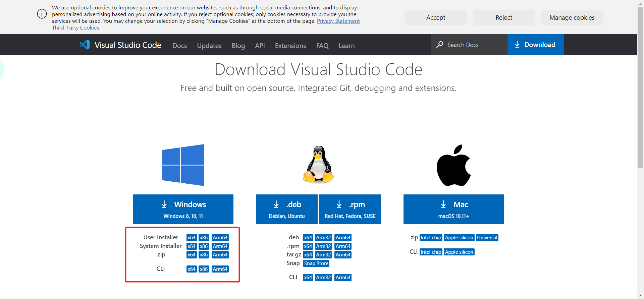Click the Apple logo image
The height and width of the screenshot is (299, 644).
click(x=453, y=165)
